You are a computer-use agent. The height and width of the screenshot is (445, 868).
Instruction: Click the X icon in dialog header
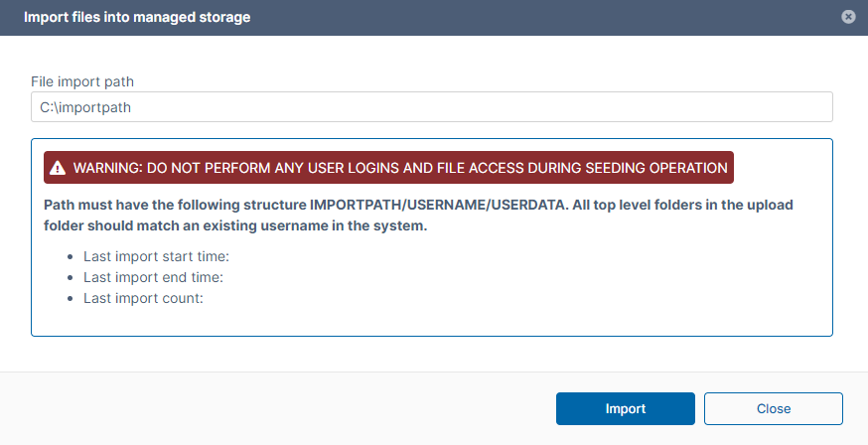[848, 17]
